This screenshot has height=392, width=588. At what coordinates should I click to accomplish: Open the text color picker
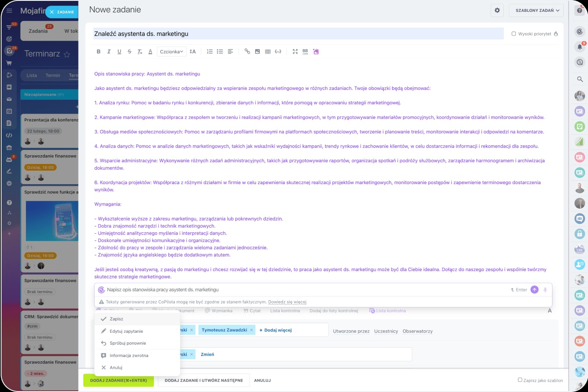150,52
